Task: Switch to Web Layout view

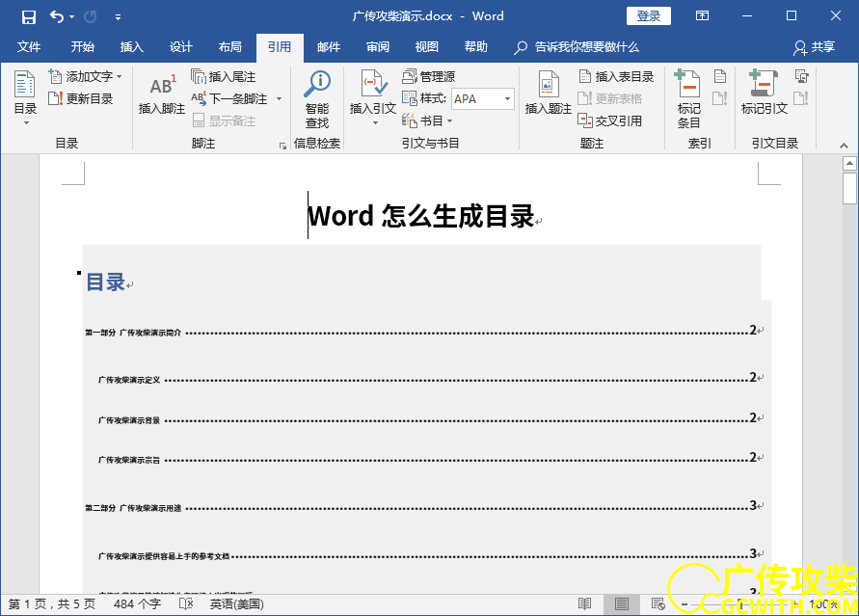Action: 658,604
